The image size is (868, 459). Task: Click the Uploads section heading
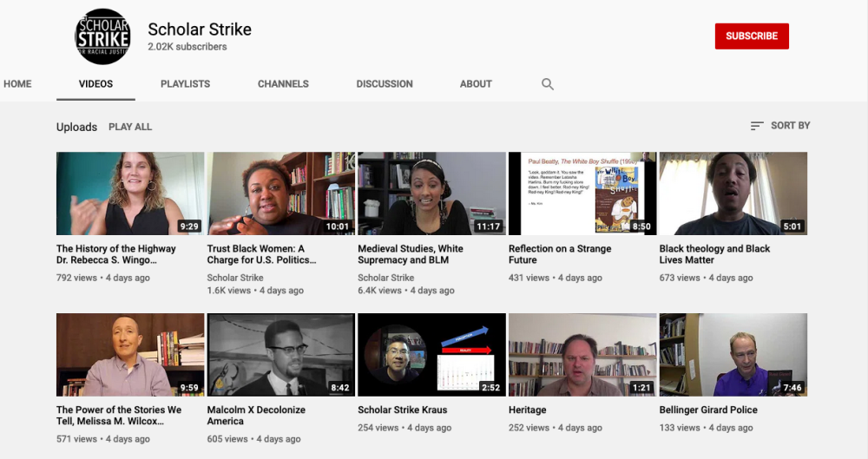point(76,127)
